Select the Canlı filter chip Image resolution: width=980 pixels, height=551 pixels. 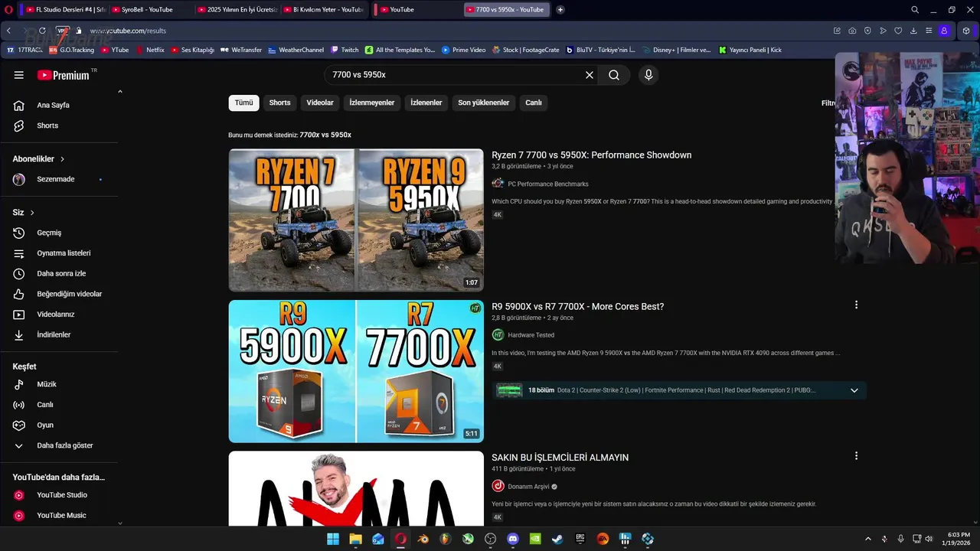pyautogui.click(x=534, y=103)
